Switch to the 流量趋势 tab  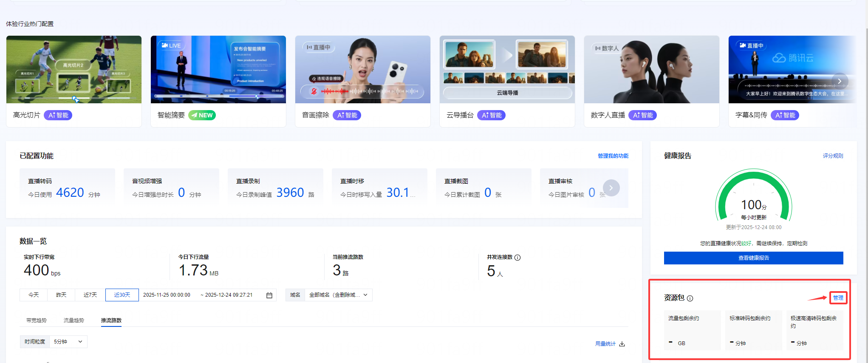(x=74, y=320)
